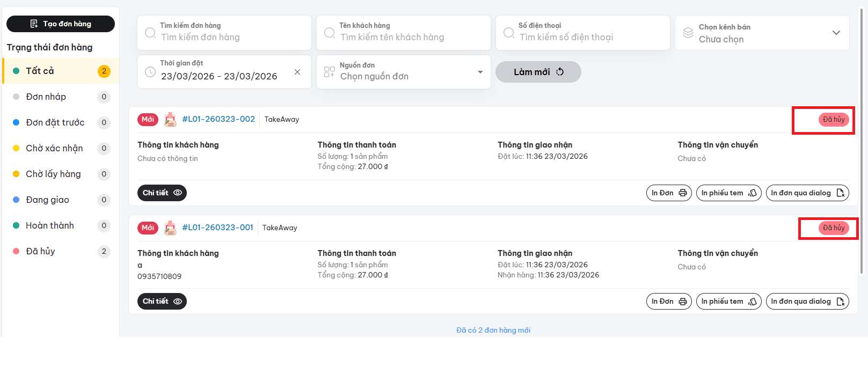Click In phiếu tem for order #L01-260323-002
This screenshot has width=868, height=381.
pos(729,193)
